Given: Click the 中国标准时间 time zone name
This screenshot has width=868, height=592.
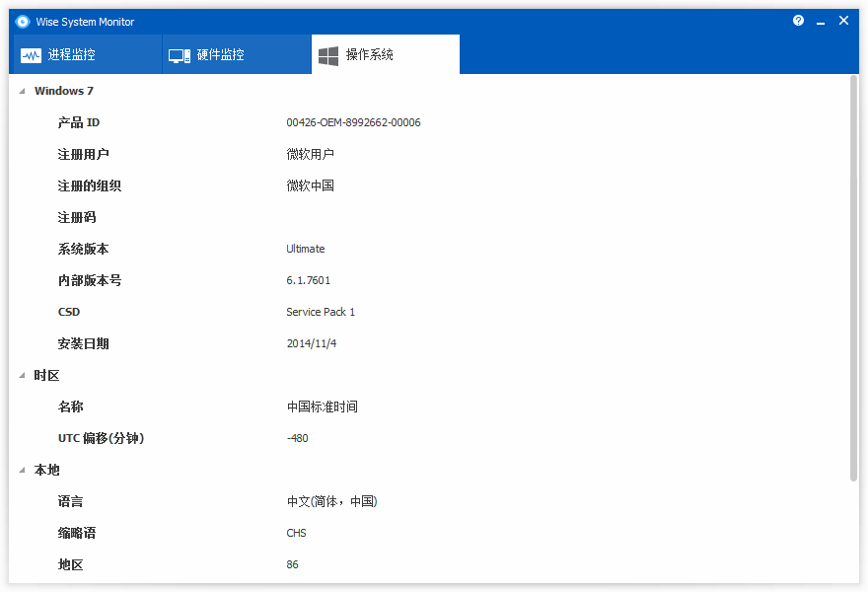Looking at the screenshot, I should (x=320, y=407).
